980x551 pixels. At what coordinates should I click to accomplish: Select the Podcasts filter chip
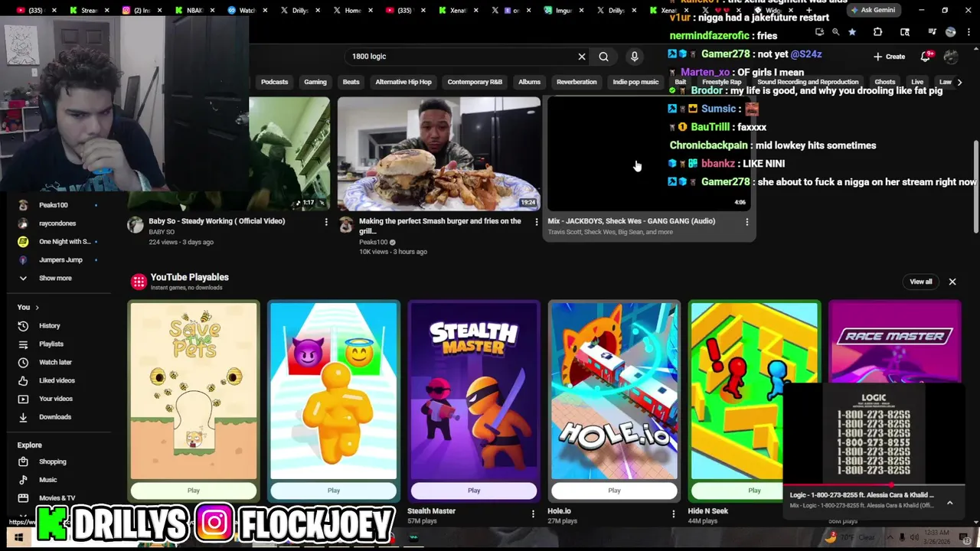click(x=274, y=82)
